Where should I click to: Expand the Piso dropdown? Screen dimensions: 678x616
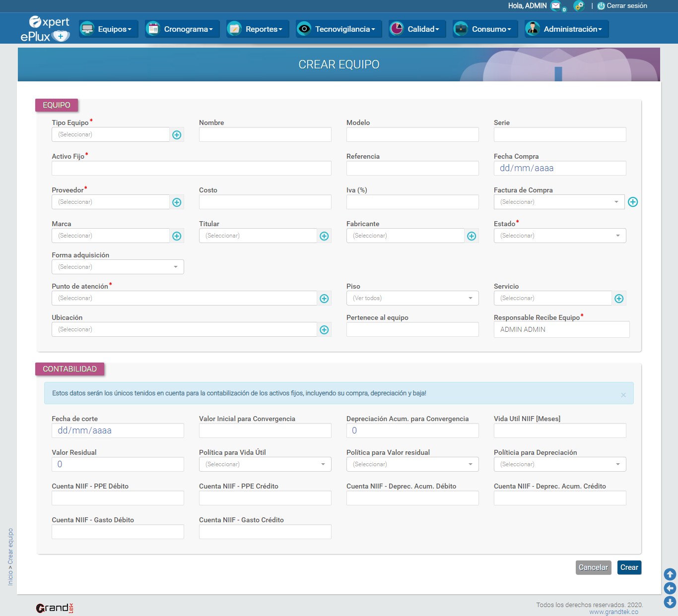pos(412,298)
